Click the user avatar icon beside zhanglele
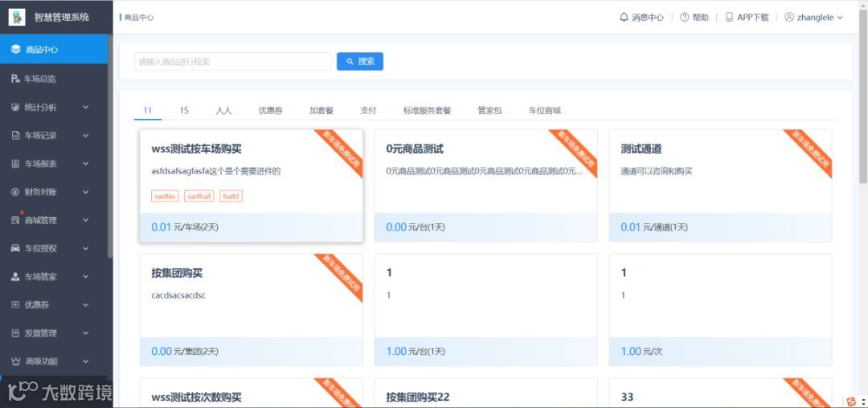The width and height of the screenshot is (868, 408). click(789, 17)
